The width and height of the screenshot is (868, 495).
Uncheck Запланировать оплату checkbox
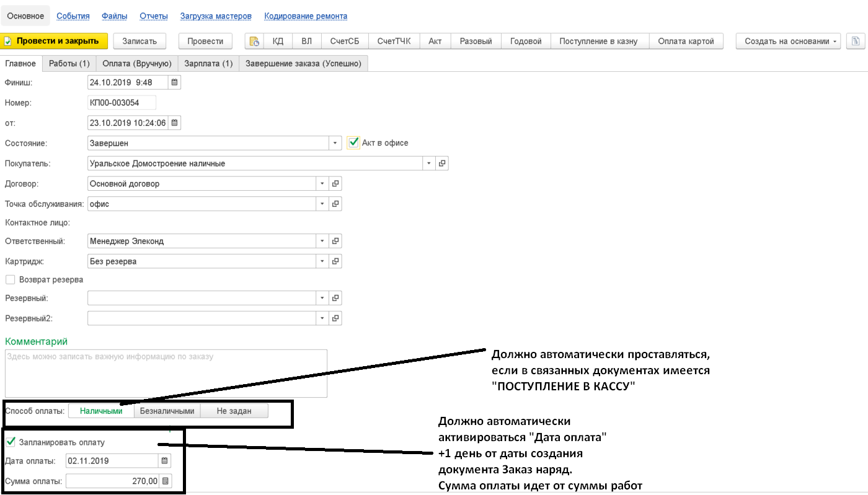tap(10, 442)
